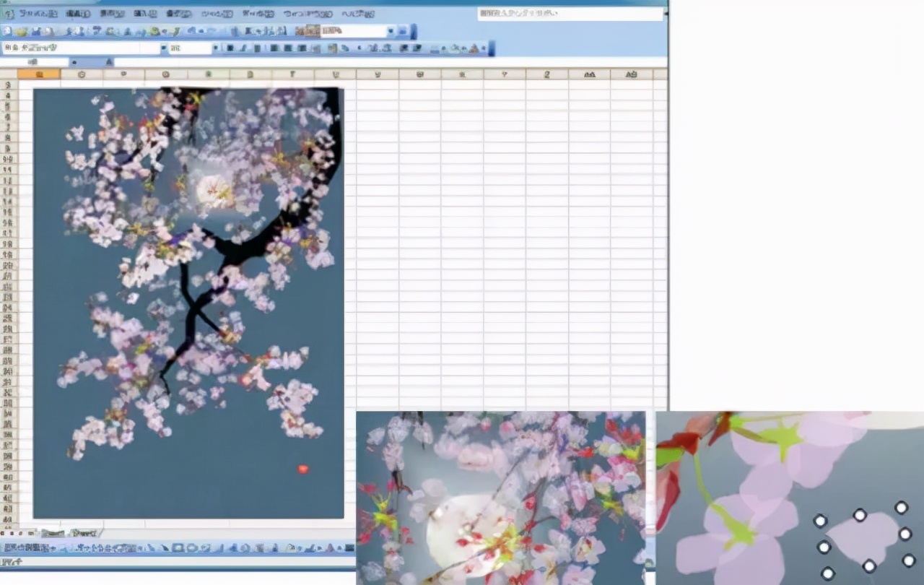Click the New workbook icon
The width and height of the screenshot is (924, 585).
[6, 31]
